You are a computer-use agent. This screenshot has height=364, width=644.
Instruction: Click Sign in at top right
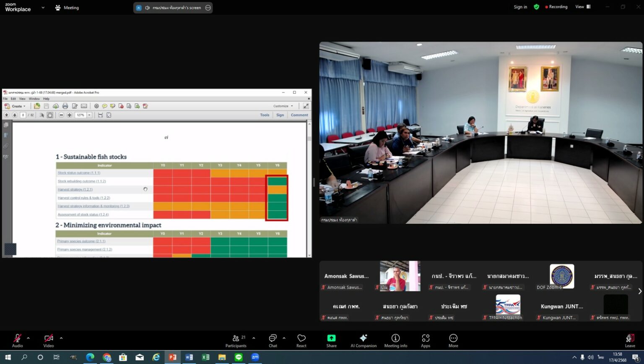tap(520, 7)
